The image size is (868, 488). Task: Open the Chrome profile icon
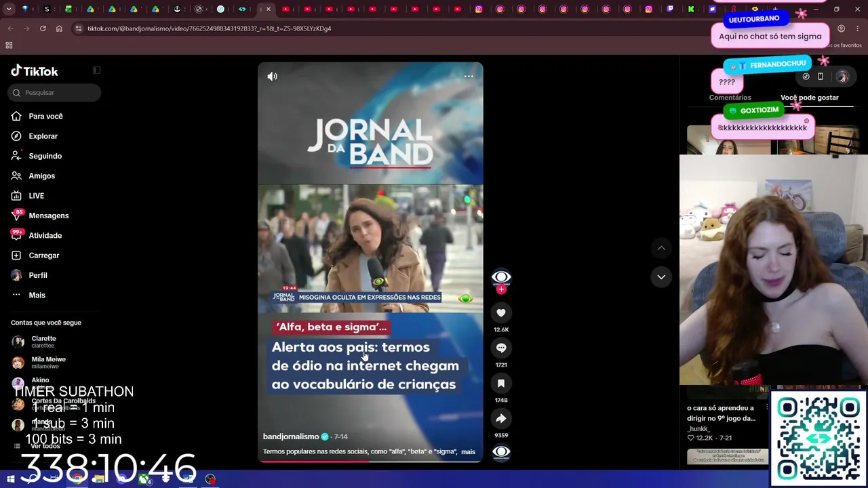(x=841, y=28)
